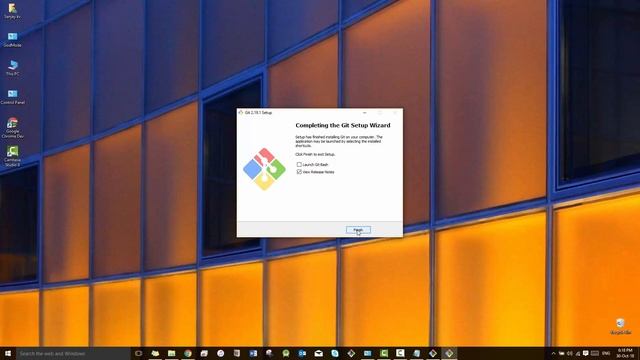This screenshot has width=640, height=360.
Task: Launch Google Chrome Dev from the desktop
Action: pos(13,128)
